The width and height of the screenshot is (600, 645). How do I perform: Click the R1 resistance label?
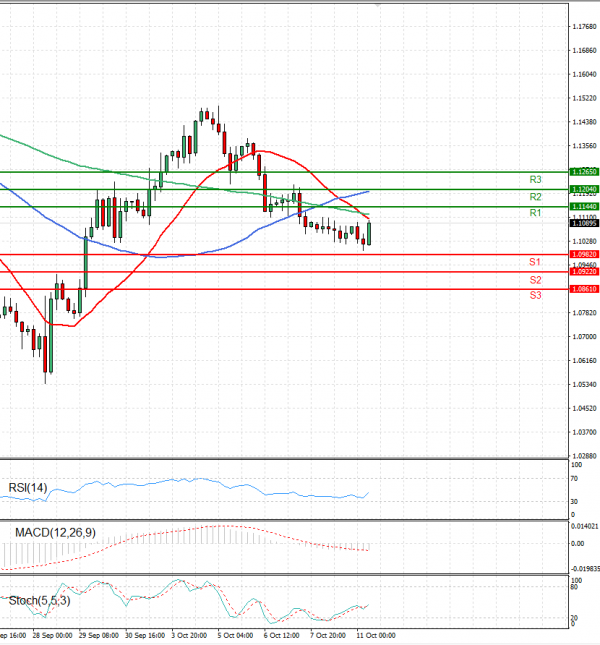coord(535,213)
